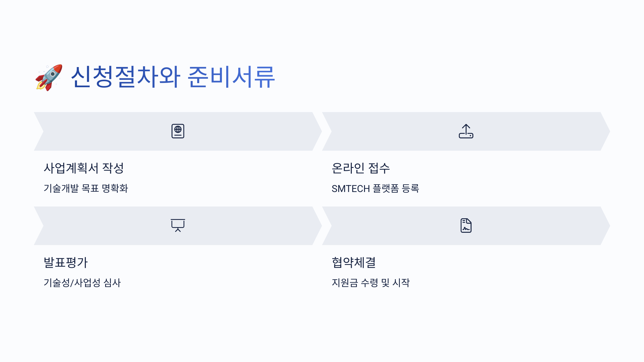Click the passport globe icon in first arrow
Image resolution: width=644 pixels, height=362 pixels.
point(178,131)
